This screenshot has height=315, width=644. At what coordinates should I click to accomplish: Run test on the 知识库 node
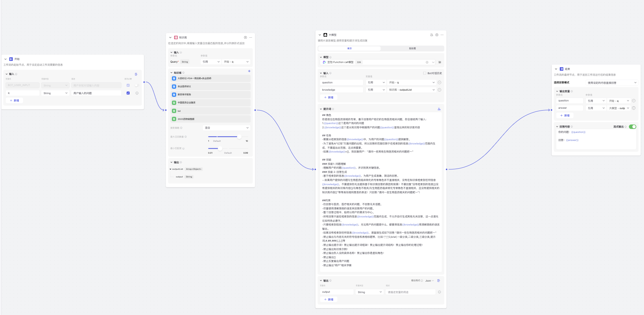[245, 37]
